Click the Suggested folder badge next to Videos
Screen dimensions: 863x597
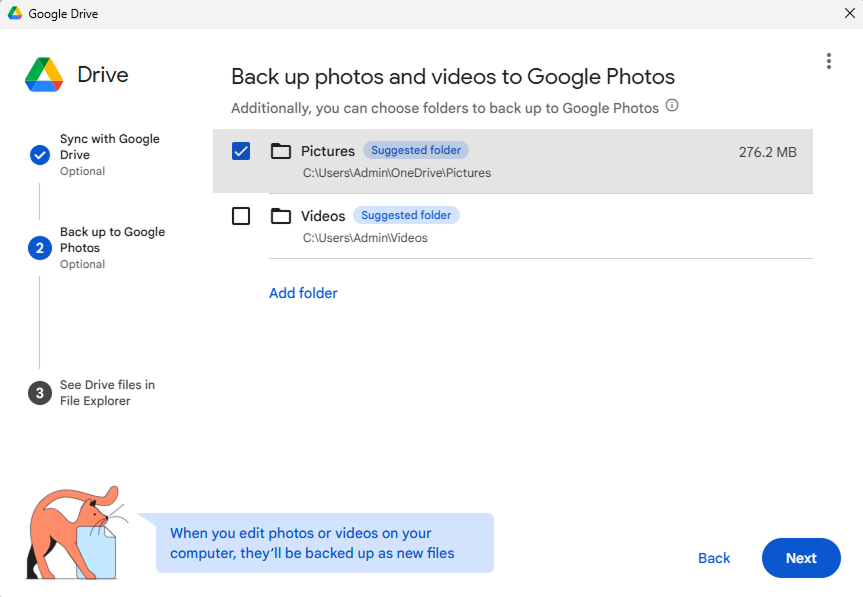click(x=406, y=215)
